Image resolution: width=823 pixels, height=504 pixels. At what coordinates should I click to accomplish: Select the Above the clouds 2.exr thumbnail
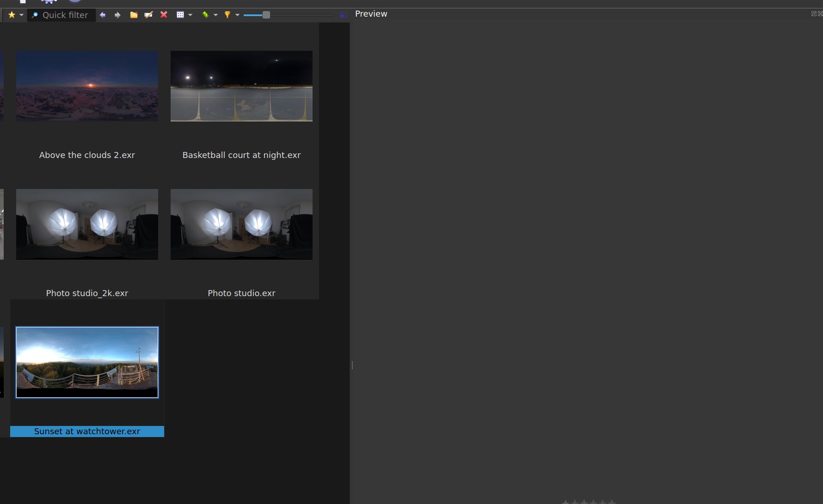click(87, 86)
